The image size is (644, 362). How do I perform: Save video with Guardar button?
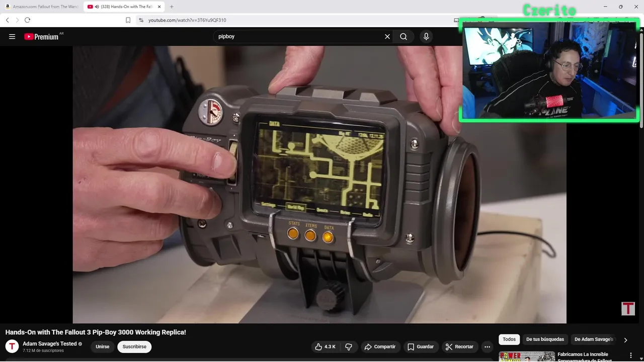tap(421, 347)
